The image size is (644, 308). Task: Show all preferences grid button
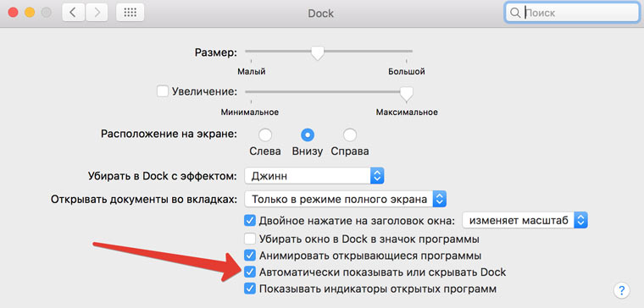click(x=130, y=13)
